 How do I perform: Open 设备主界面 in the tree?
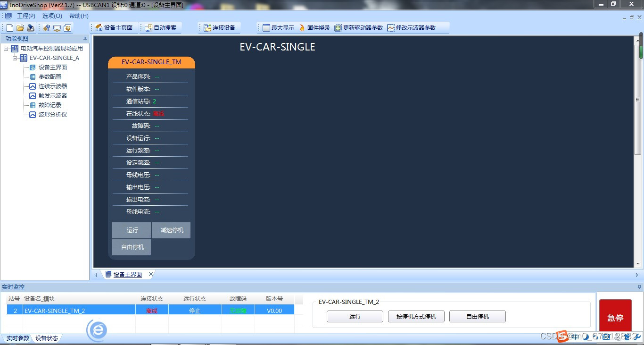click(52, 67)
